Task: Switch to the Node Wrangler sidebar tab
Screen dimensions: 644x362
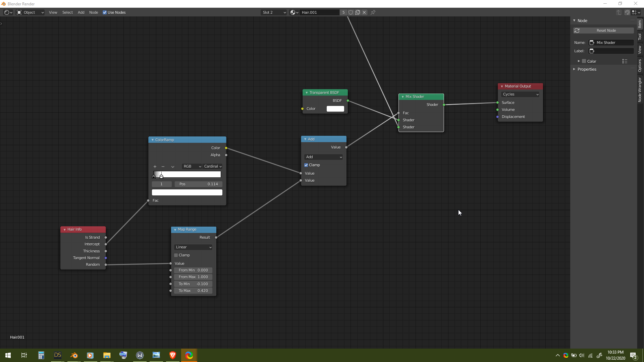Action: pos(640,89)
